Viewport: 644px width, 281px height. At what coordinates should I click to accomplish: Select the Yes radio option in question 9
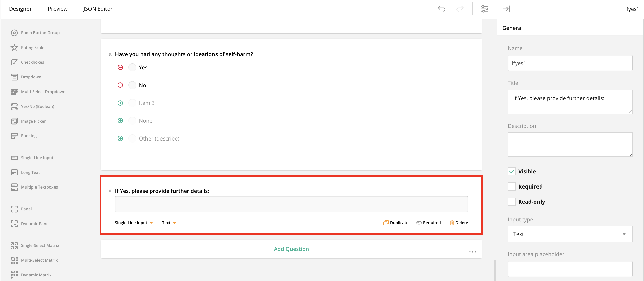coord(132,67)
